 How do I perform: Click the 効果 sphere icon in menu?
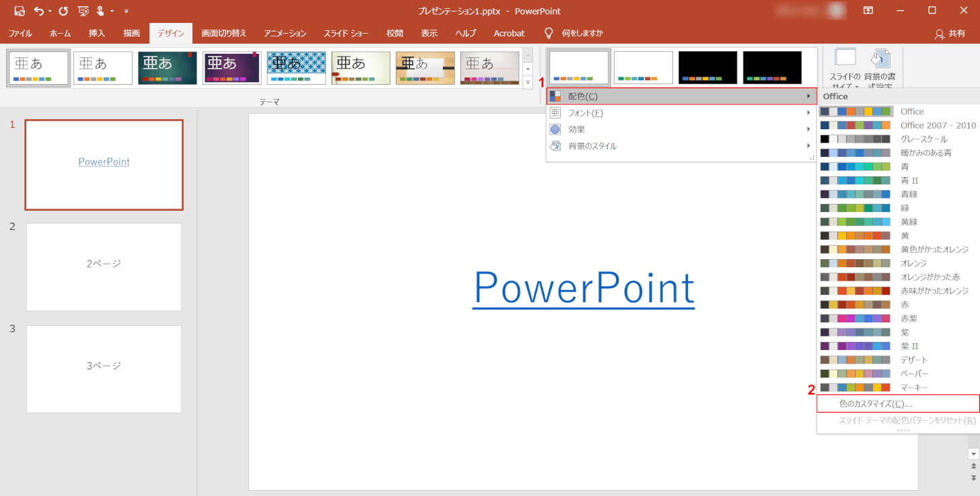[555, 129]
